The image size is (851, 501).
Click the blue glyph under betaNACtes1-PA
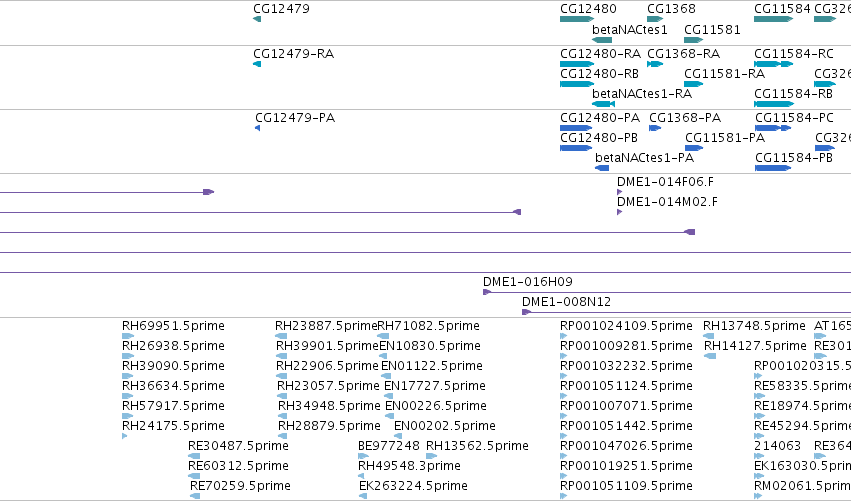pyautogui.click(x=602, y=168)
